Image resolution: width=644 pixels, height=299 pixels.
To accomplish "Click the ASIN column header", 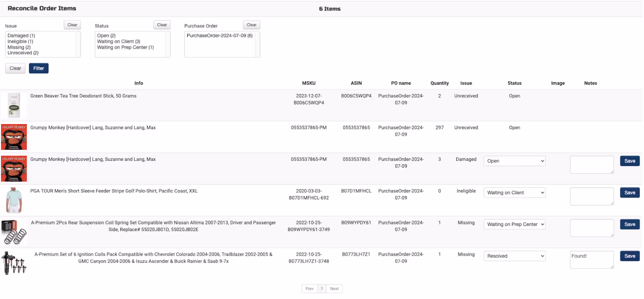I will click(x=356, y=83).
